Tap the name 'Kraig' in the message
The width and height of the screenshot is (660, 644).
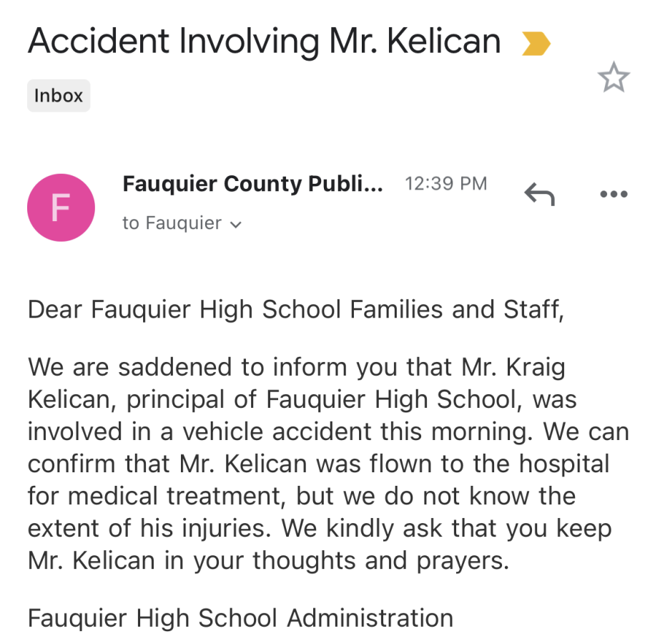pos(535,368)
